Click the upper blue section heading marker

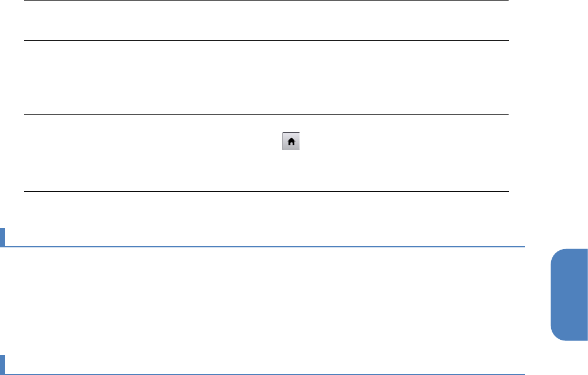(x=2, y=238)
